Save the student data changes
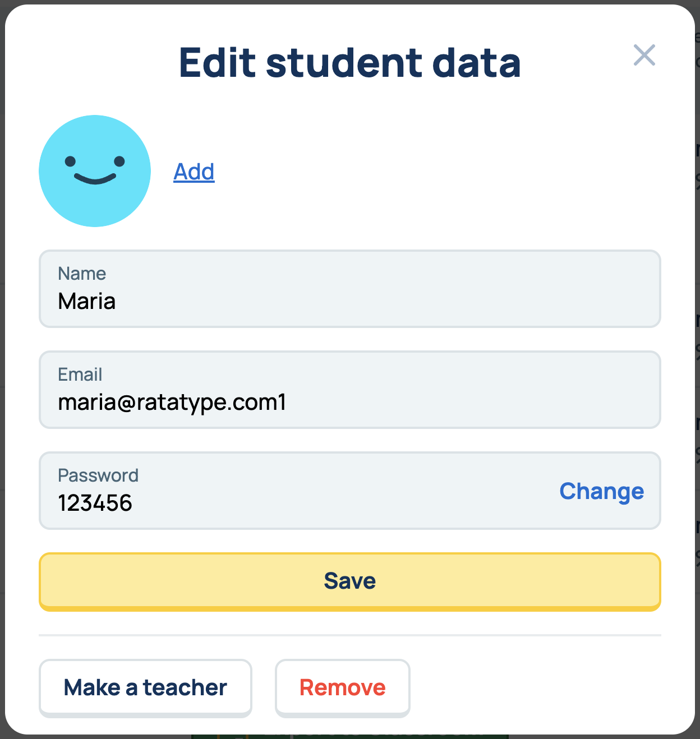Image resolution: width=700 pixels, height=739 pixels. tap(349, 581)
